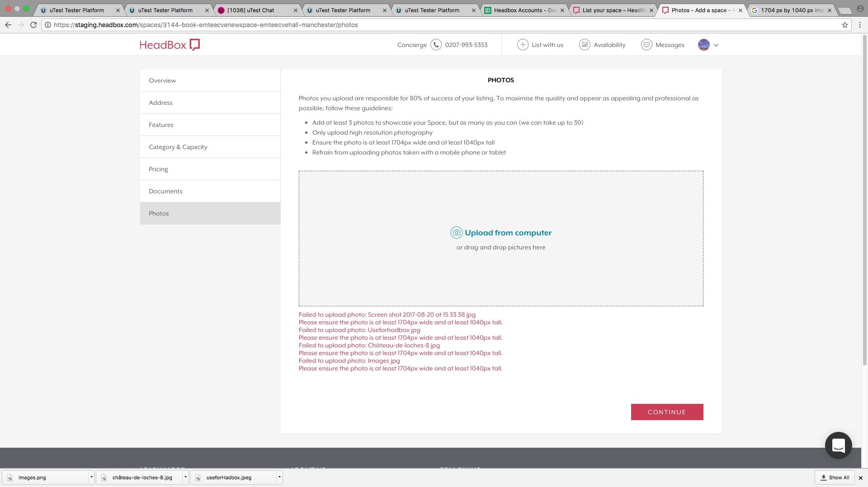Open the Availability calendar icon
The height and width of the screenshot is (487, 868).
pos(585,45)
